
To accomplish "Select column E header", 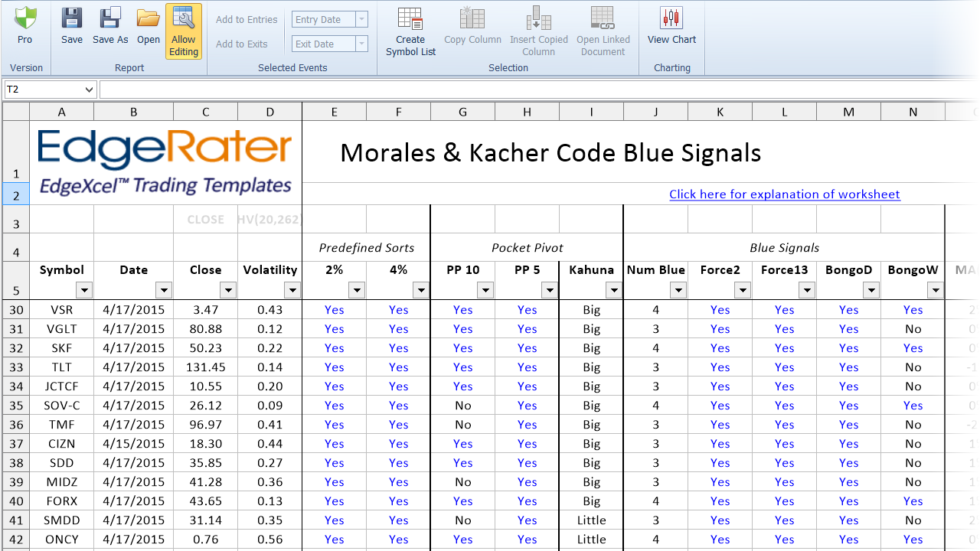I will coord(335,112).
